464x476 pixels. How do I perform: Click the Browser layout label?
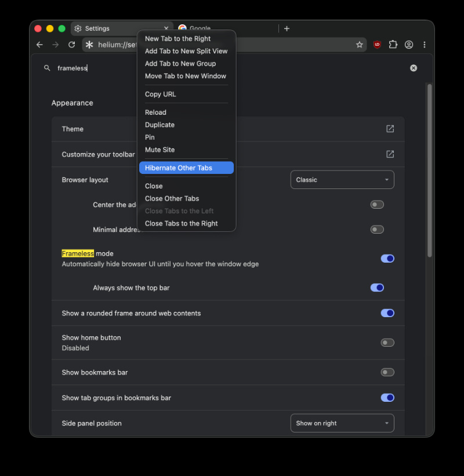click(x=85, y=180)
